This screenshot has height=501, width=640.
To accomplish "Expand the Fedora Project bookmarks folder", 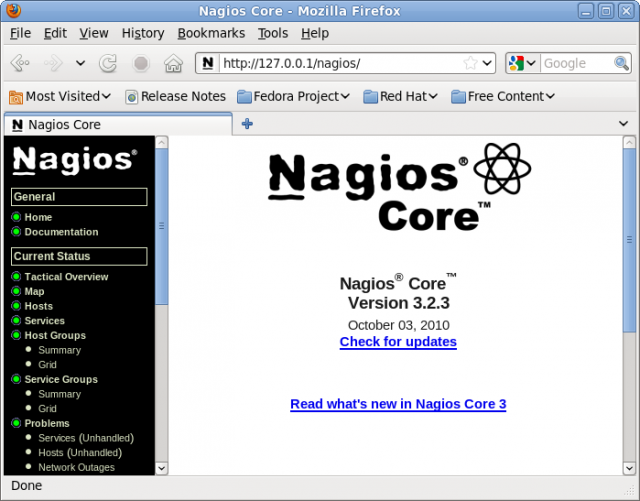I will tap(293, 97).
